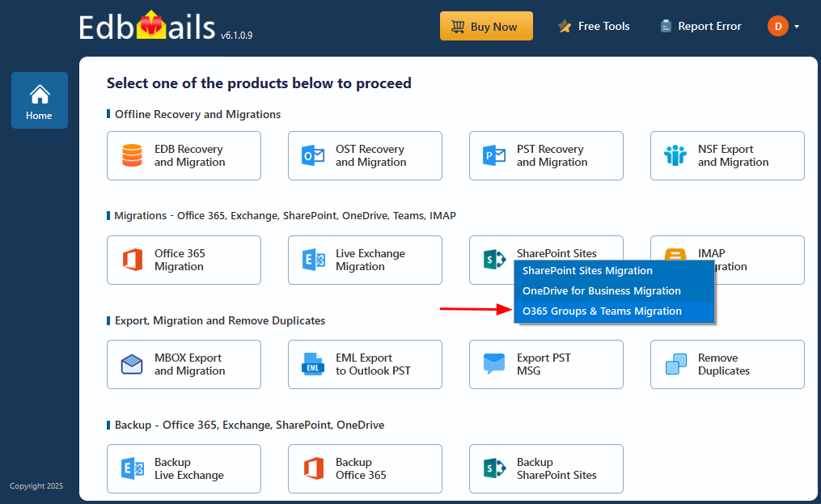Click the Office 365 Migration logo icon
This screenshot has height=504, width=821.
(x=133, y=260)
